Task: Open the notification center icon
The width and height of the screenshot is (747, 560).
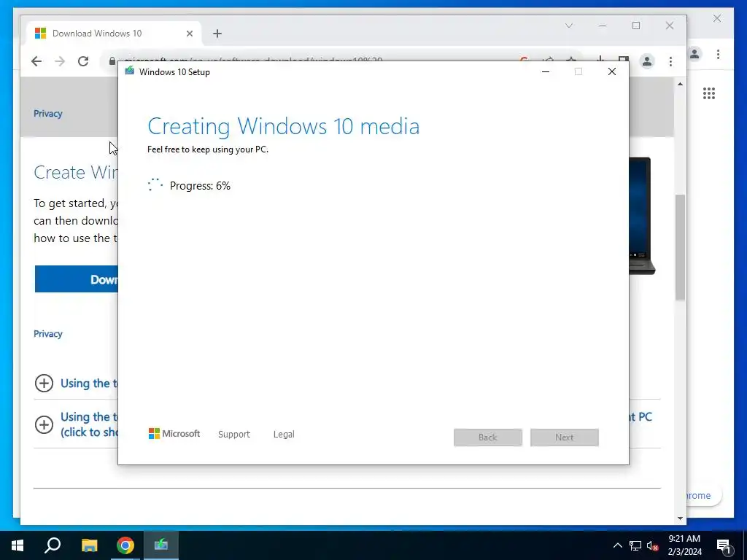Action: pyautogui.click(x=724, y=546)
